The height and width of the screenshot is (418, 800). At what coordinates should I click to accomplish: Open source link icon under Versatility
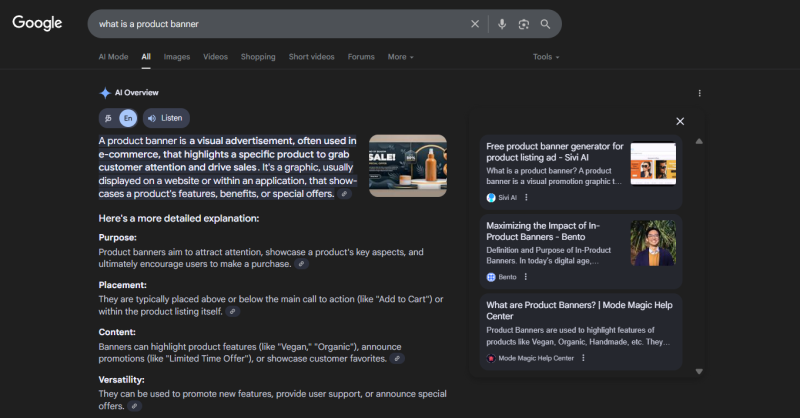click(x=134, y=406)
